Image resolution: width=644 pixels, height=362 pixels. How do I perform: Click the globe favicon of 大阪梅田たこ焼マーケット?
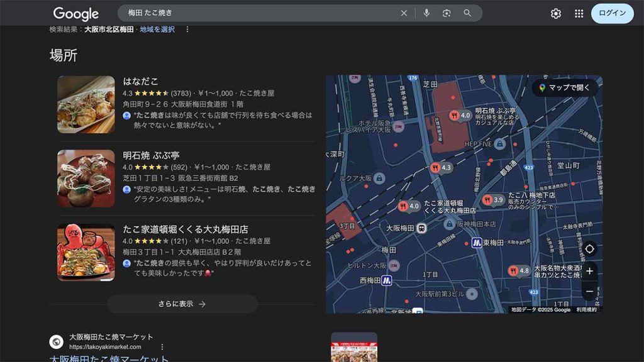tap(56, 341)
